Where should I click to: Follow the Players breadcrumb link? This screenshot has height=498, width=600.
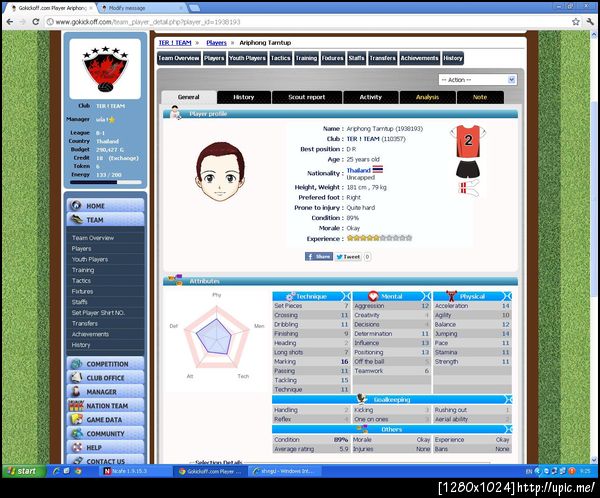tap(217, 42)
